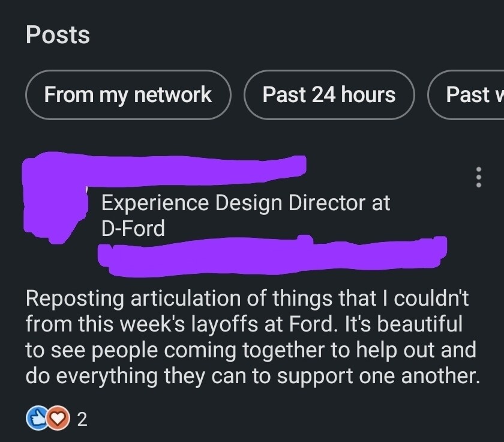Click the word Reposting in the post

75,298
